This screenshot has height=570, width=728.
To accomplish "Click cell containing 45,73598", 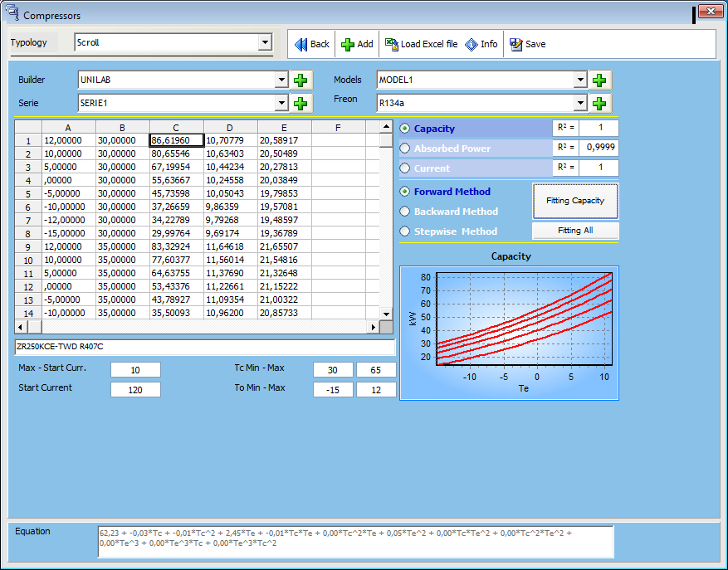I will (177, 193).
